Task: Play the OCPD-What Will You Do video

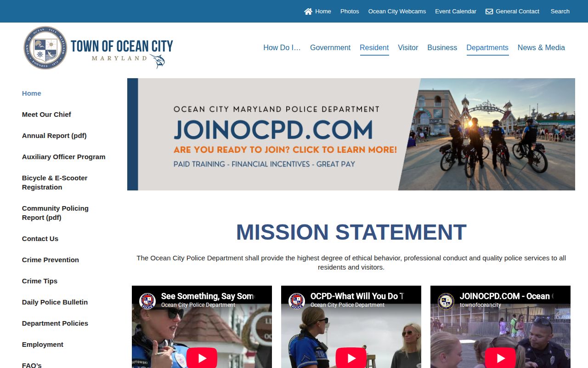Action: [x=351, y=358]
